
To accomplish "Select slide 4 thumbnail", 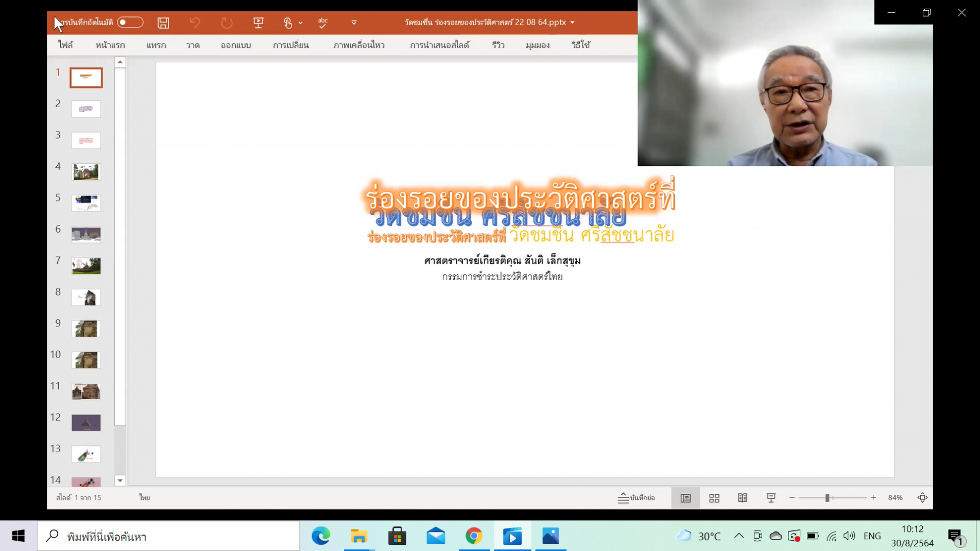I will pyautogui.click(x=86, y=172).
